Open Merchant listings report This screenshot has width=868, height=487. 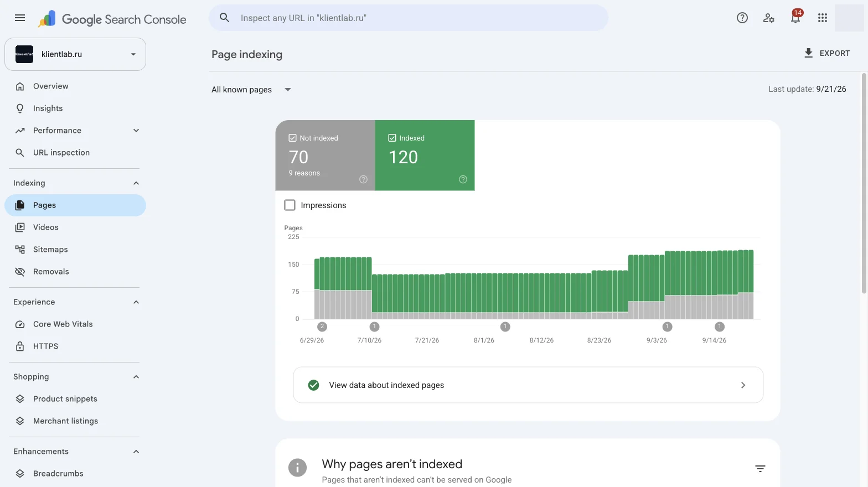(x=75, y=421)
